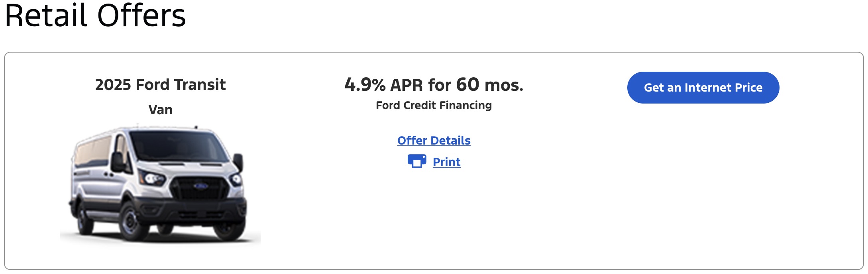Click the Ford Credit Financing subtitle
The width and height of the screenshot is (868, 274).
pos(434,105)
